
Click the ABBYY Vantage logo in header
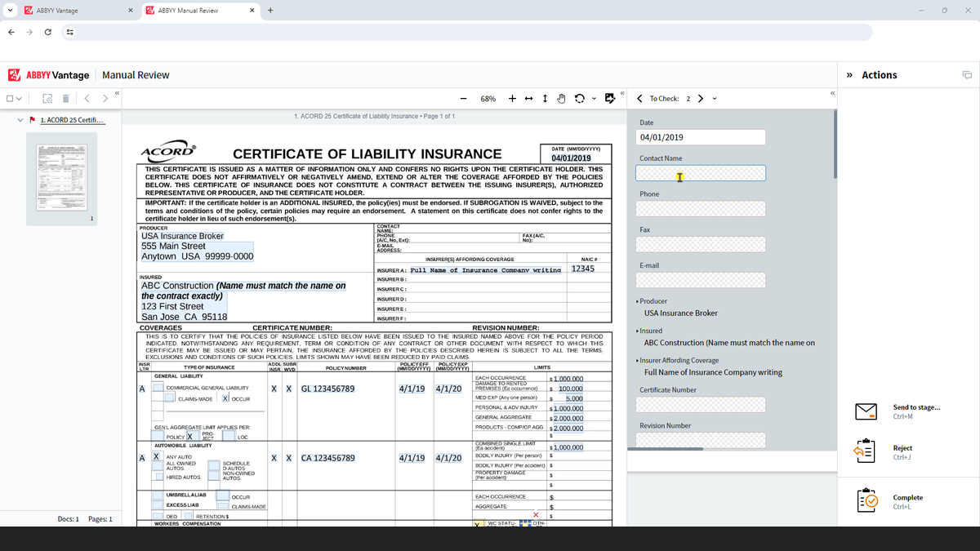coord(48,75)
